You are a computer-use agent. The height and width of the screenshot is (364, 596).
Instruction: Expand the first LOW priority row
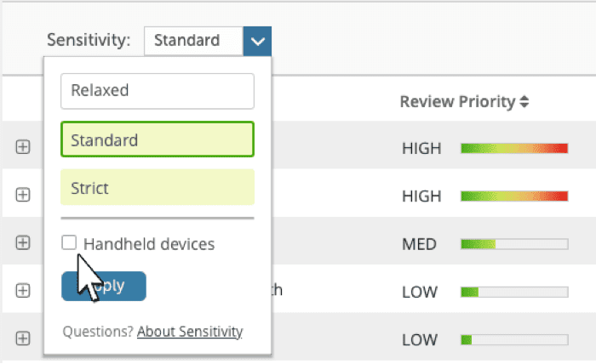pyautogui.click(x=23, y=291)
